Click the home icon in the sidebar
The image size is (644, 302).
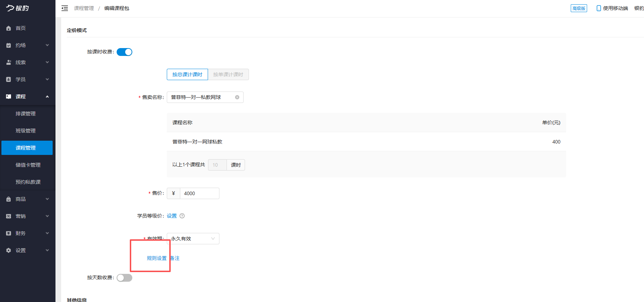coord(9,28)
